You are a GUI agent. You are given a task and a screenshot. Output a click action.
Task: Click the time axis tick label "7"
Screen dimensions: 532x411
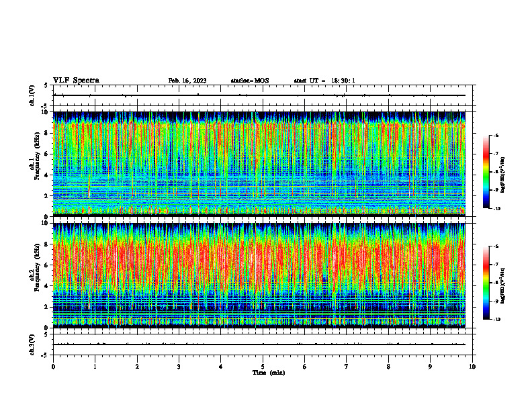(x=347, y=367)
